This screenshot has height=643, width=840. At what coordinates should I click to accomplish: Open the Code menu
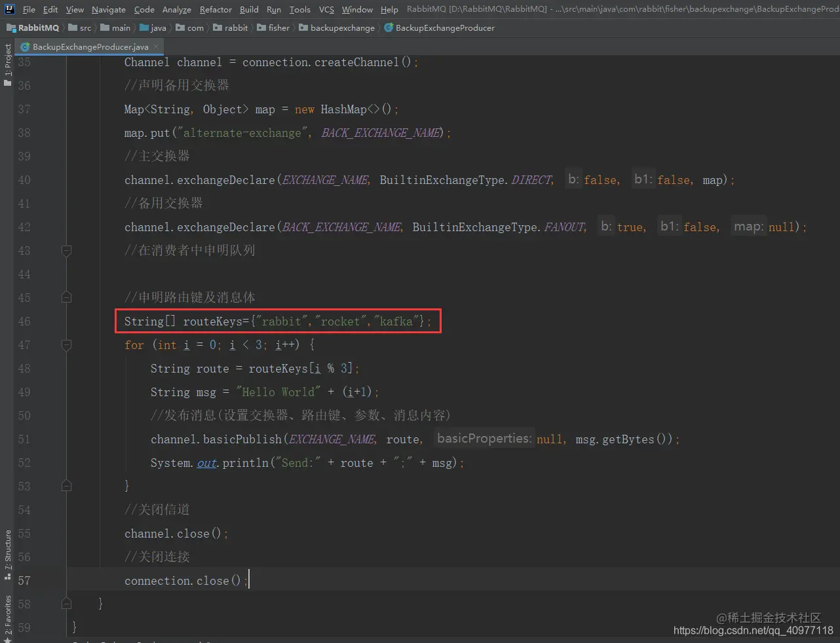click(144, 9)
